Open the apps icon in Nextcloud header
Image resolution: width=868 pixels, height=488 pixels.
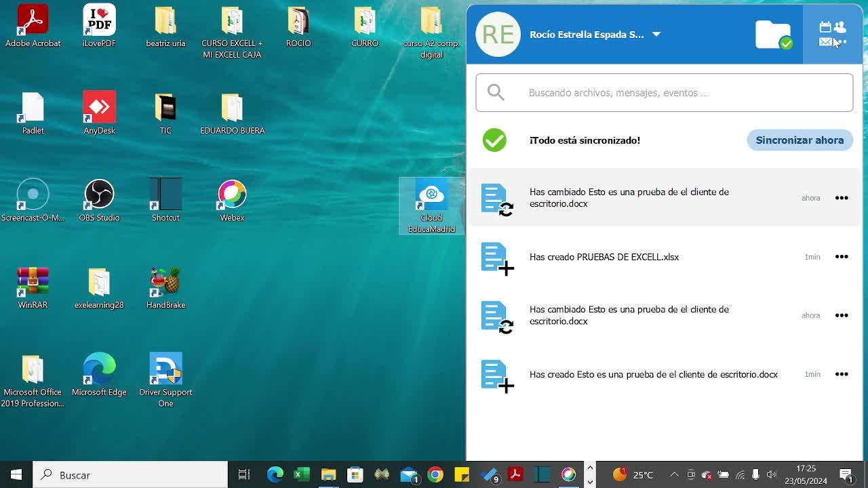832,35
